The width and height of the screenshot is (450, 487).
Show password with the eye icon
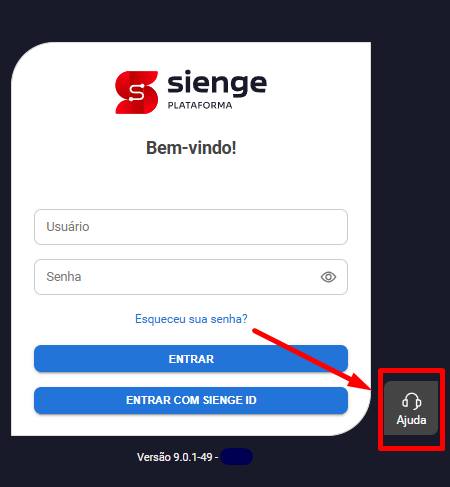pos(328,277)
